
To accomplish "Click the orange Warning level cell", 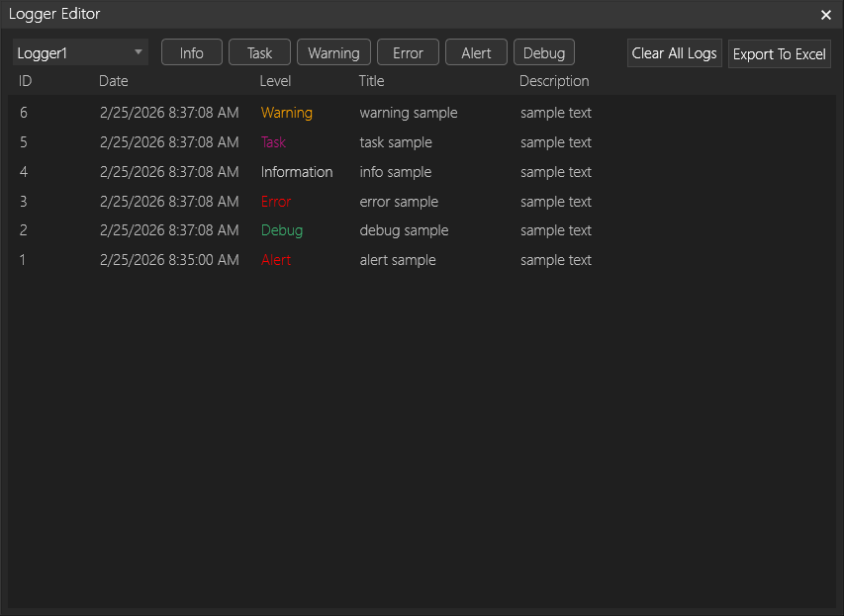I will [x=286, y=113].
